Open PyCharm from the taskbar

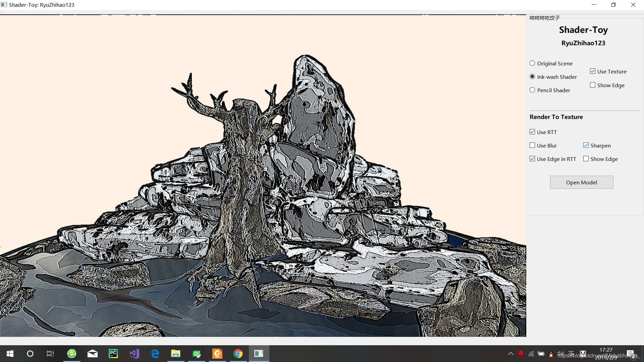113,354
